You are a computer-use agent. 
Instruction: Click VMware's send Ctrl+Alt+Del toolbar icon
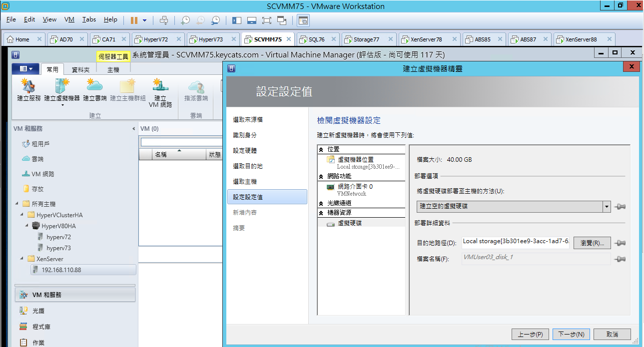(x=163, y=20)
